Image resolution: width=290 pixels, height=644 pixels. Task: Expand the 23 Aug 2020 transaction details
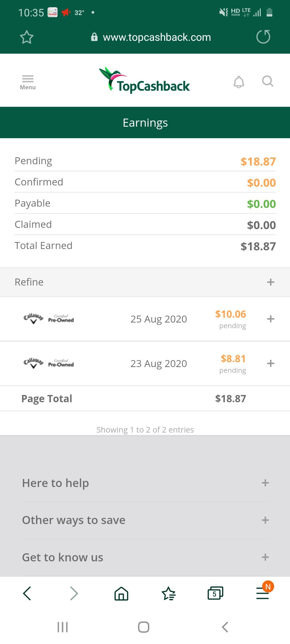point(270,364)
